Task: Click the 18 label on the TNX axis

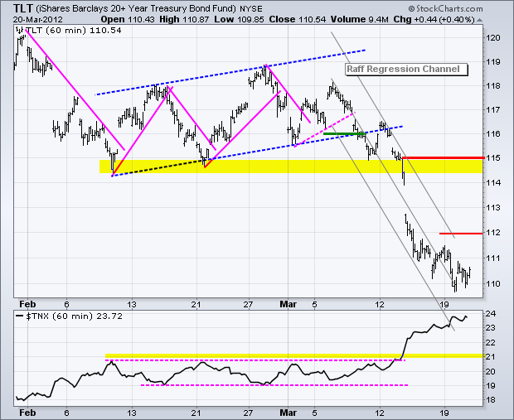Action: click(491, 400)
